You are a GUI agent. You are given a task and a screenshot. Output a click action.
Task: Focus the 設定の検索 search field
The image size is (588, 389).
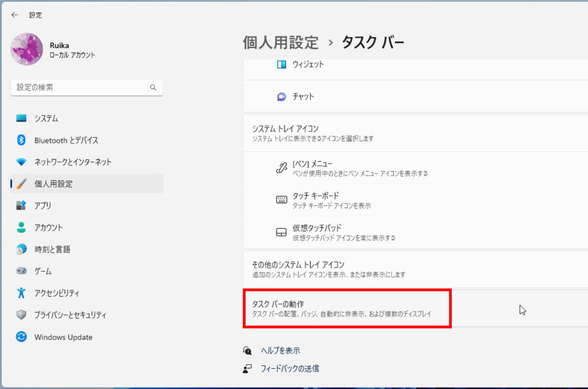point(80,88)
